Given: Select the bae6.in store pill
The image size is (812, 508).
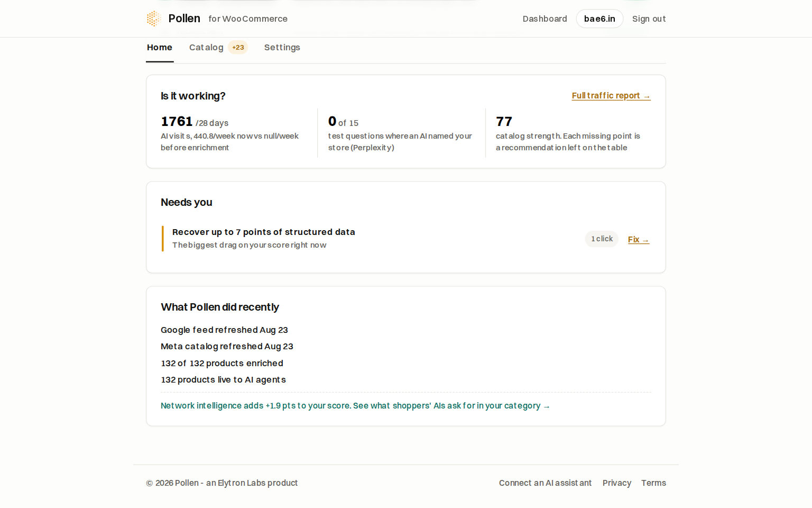Looking at the screenshot, I should [x=599, y=19].
